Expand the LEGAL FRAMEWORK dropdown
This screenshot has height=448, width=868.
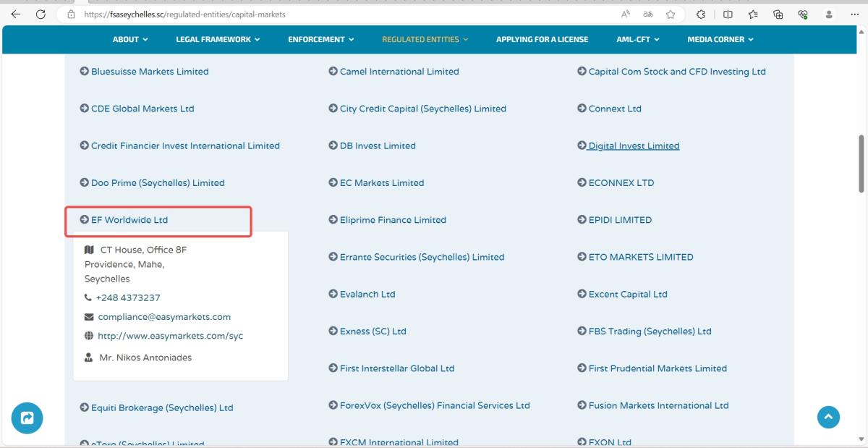pos(218,39)
